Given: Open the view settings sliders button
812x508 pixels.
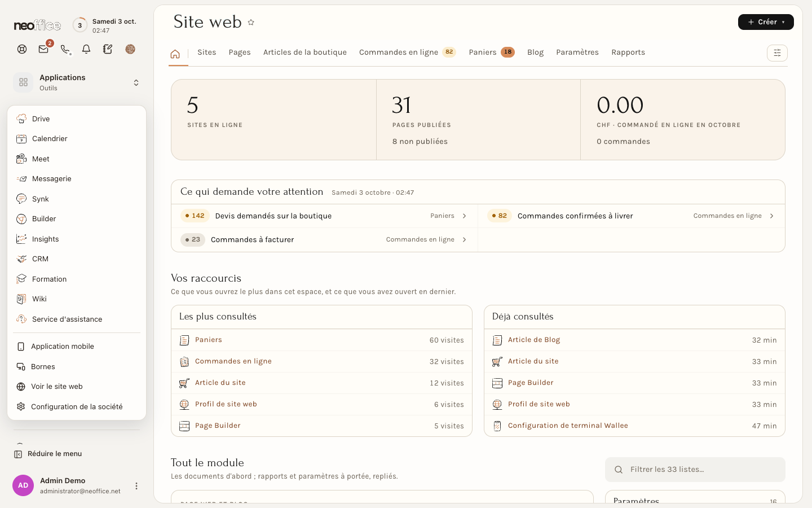Looking at the screenshot, I should pos(777,53).
